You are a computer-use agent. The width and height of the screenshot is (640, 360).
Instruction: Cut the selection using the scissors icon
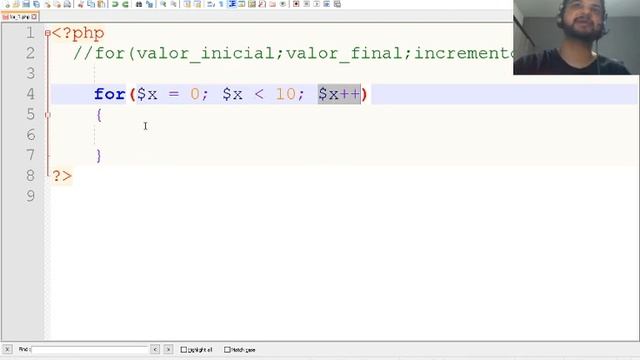80,4
